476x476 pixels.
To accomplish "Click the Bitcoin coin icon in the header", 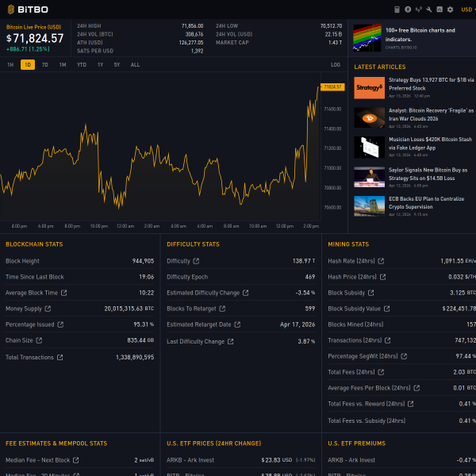I will coord(408,10).
